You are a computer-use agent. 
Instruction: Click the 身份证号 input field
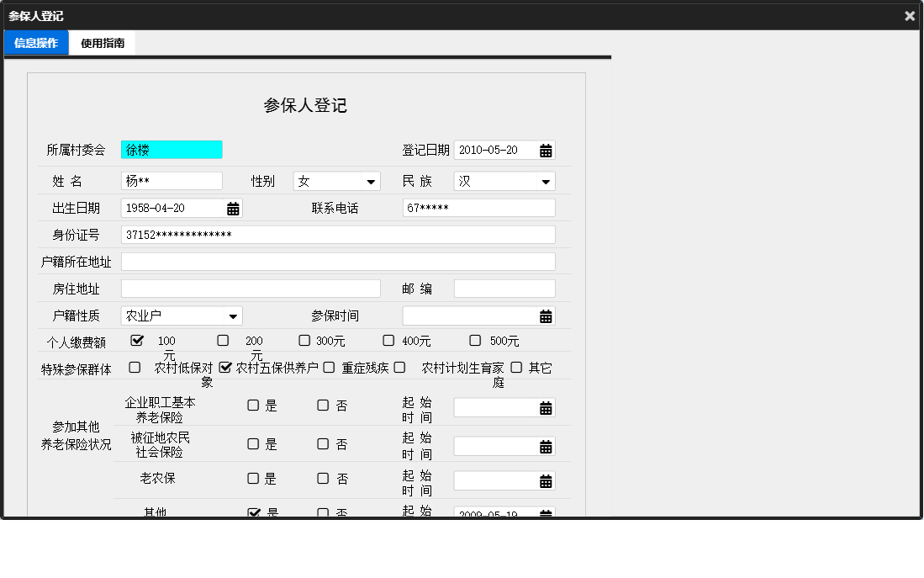(336, 235)
